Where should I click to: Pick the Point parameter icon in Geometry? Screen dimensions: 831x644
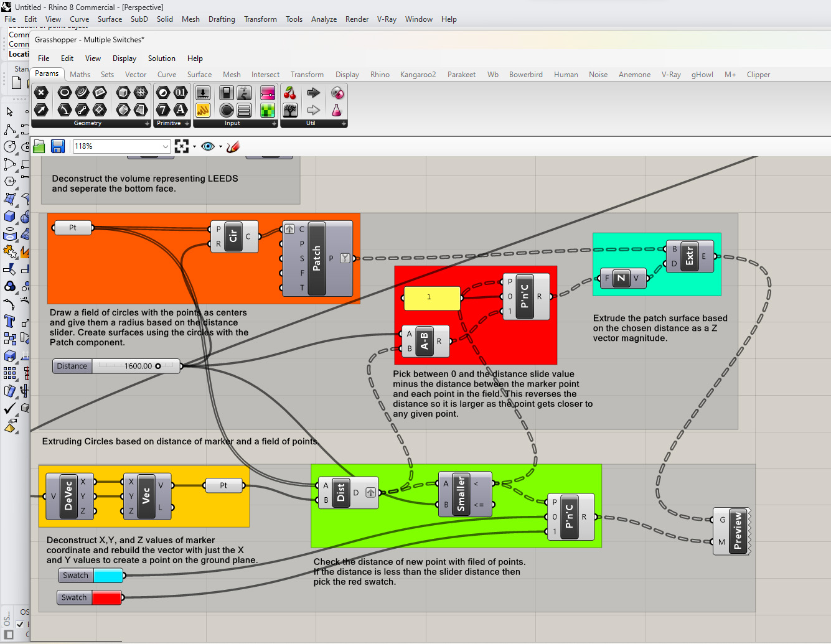point(41,93)
